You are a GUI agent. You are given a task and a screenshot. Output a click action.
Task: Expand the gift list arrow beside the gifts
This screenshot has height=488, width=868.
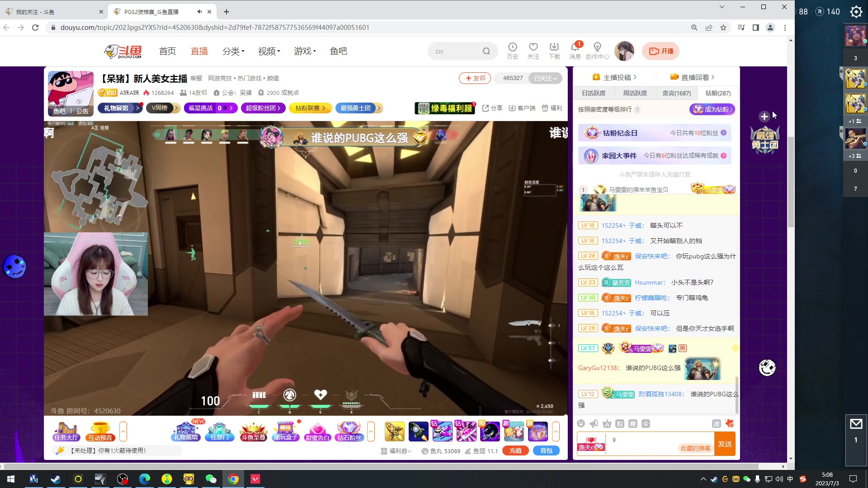click(x=556, y=432)
